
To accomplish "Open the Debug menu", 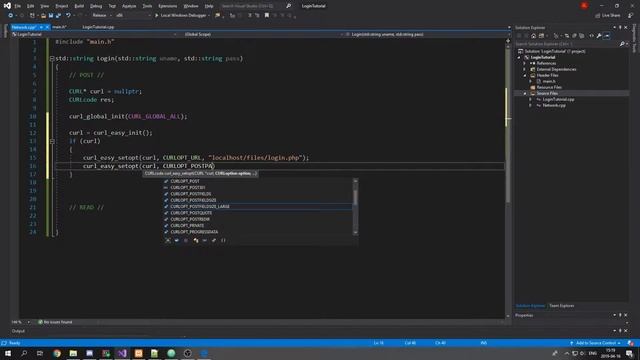I will click(96, 6).
